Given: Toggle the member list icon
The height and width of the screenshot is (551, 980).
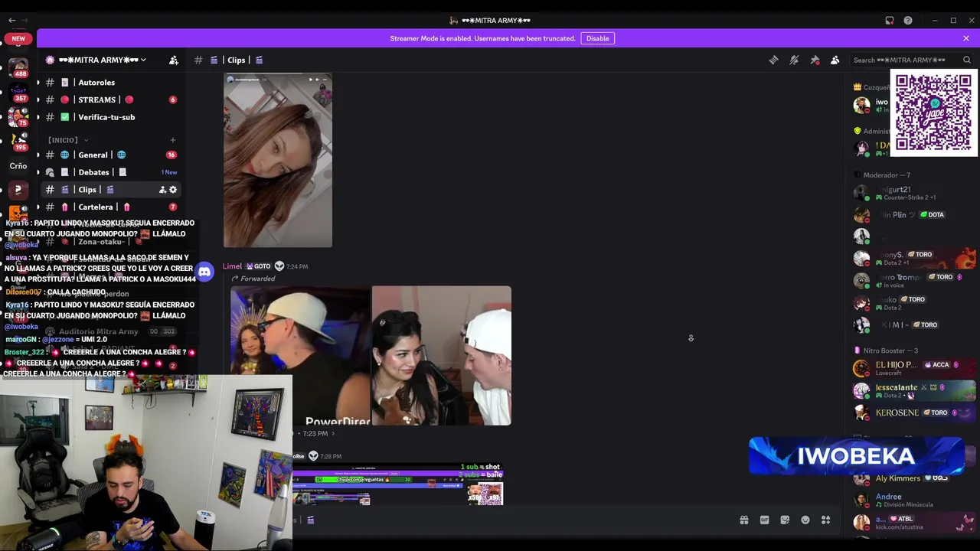Looking at the screenshot, I should pos(835,60).
